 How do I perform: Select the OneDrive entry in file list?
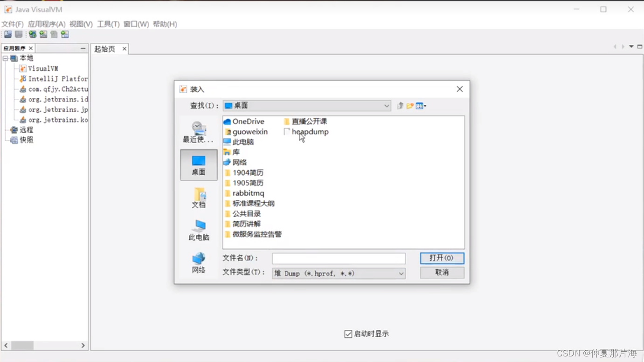tap(244, 122)
